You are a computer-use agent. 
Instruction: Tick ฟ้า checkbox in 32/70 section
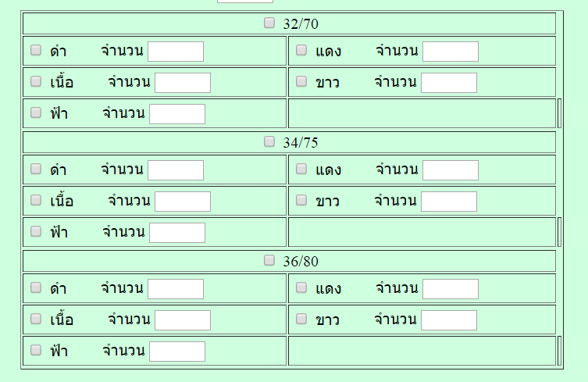36,112
